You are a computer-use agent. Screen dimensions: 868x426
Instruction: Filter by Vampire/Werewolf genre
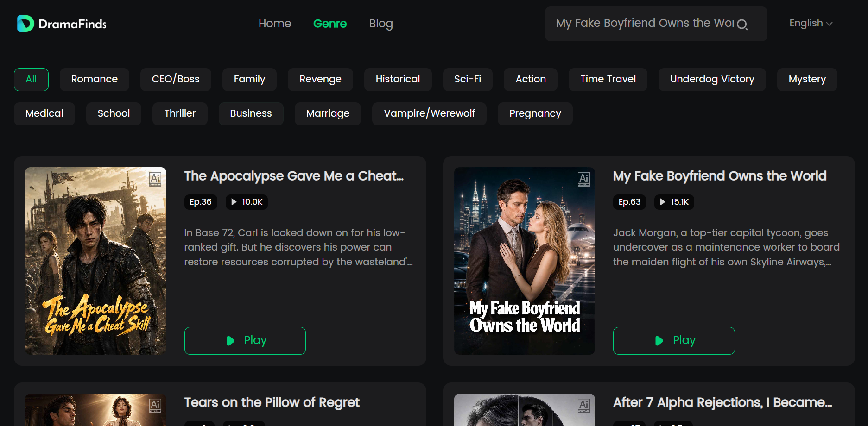click(x=429, y=114)
